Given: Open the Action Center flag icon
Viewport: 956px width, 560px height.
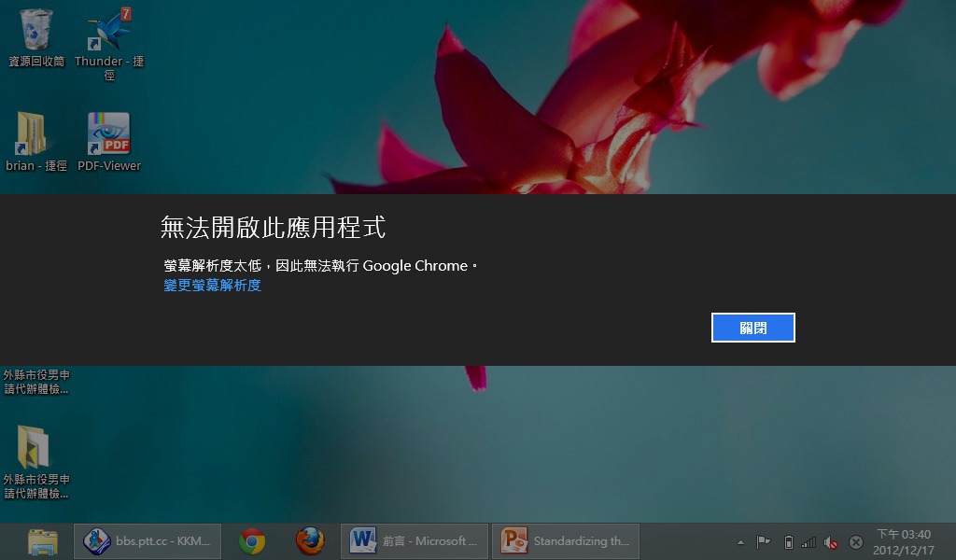Looking at the screenshot, I should pos(763,541).
